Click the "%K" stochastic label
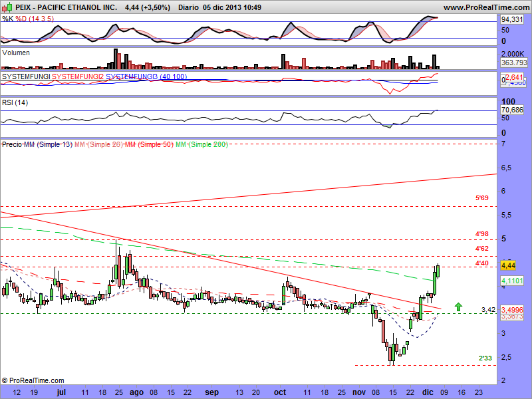 [8, 19]
